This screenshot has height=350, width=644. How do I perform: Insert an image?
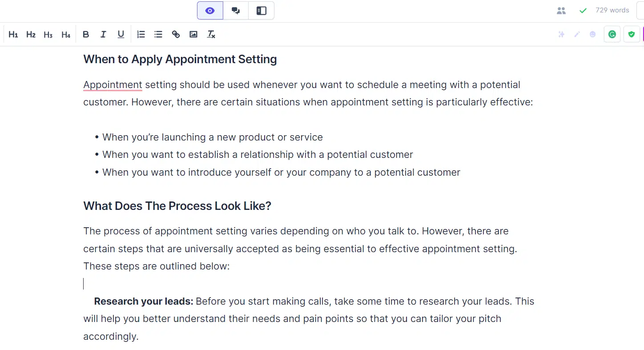click(x=193, y=34)
